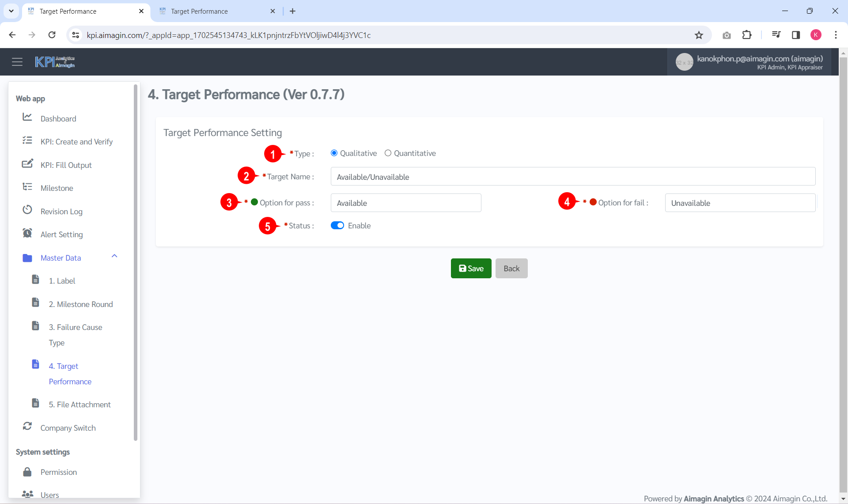848x504 pixels.
Task: Open the Dashboard page
Action: click(x=58, y=118)
